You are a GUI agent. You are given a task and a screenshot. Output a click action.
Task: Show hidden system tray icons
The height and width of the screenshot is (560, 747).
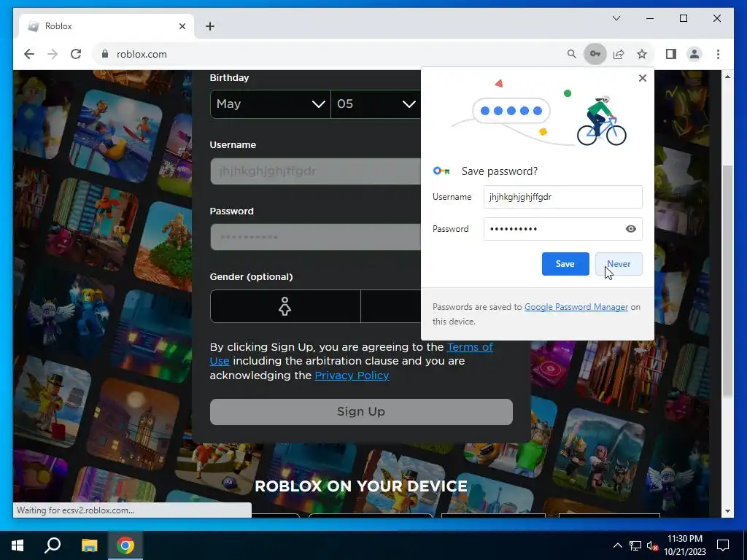pos(617,545)
